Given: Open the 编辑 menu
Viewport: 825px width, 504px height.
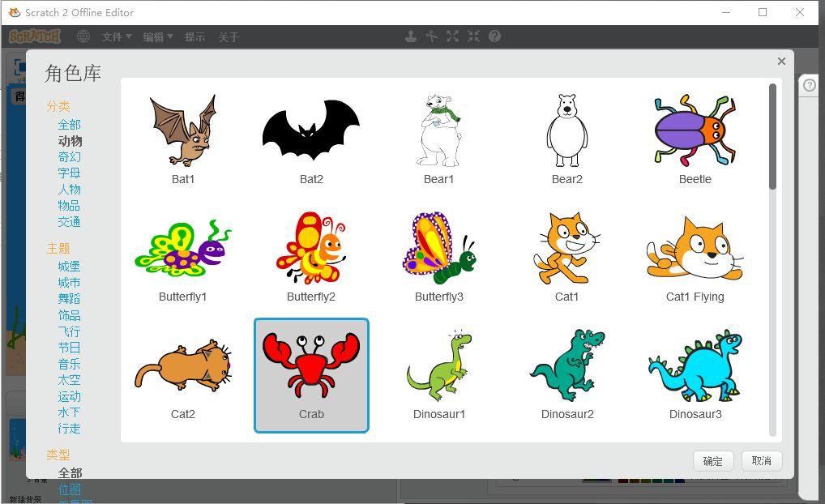Looking at the screenshot, I should click(x=158, y=36).
